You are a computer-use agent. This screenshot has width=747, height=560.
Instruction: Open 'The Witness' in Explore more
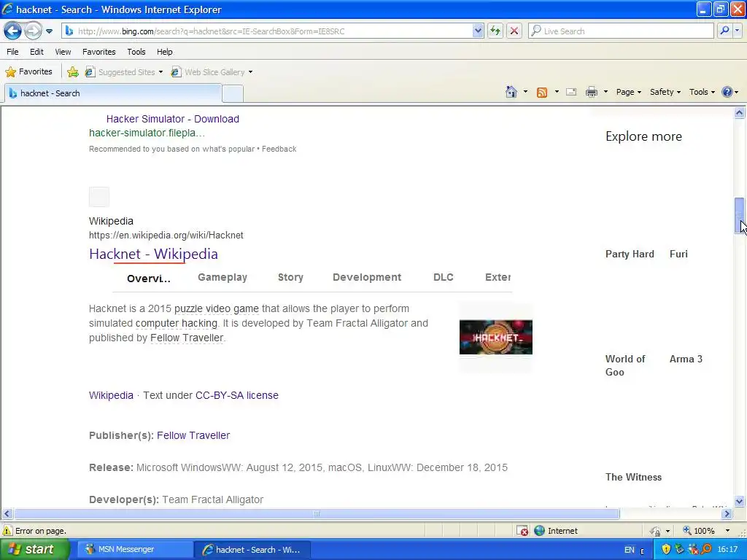click(633, 477)
